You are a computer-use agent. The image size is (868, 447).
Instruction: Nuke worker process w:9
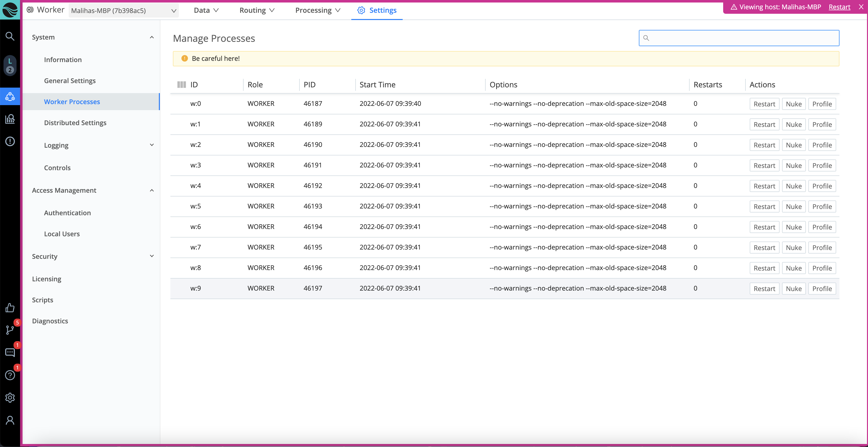(794, 289)
